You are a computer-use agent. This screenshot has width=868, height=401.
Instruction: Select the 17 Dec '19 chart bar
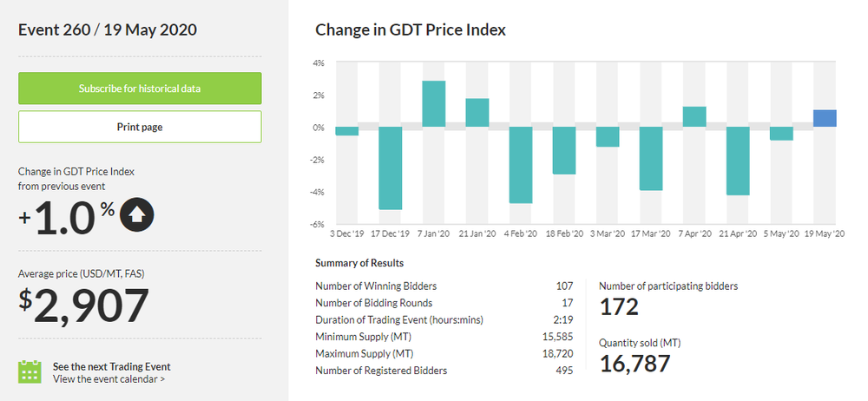[391, 168]
